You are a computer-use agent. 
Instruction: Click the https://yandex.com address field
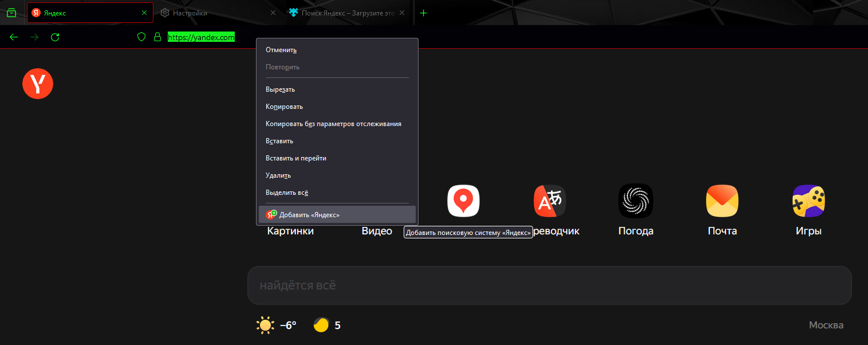[x=201, y=37]
